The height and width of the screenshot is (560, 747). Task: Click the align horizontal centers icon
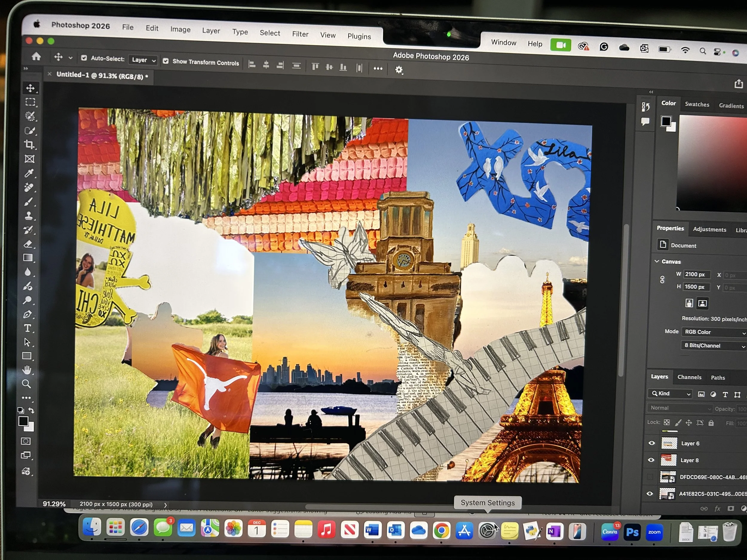point(266,65)
